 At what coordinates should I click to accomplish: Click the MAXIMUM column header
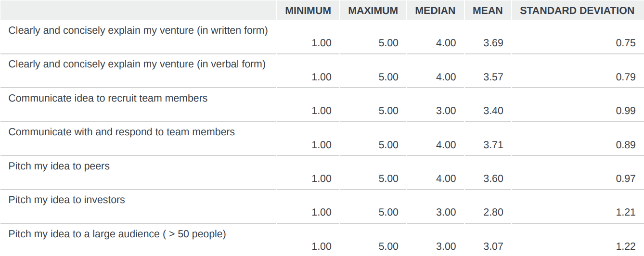click(x=373, y=11)
